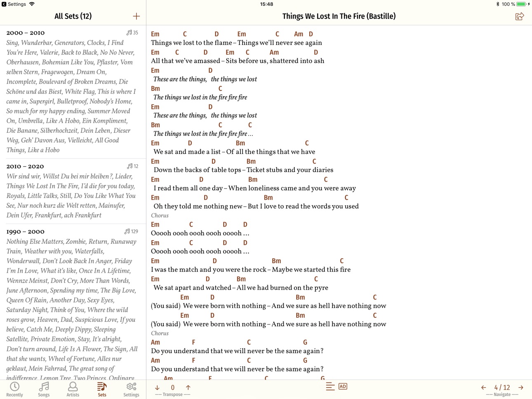Navigate to next song arrow
This screenshot has height=399, width=532.
click(x=521, y=387)
